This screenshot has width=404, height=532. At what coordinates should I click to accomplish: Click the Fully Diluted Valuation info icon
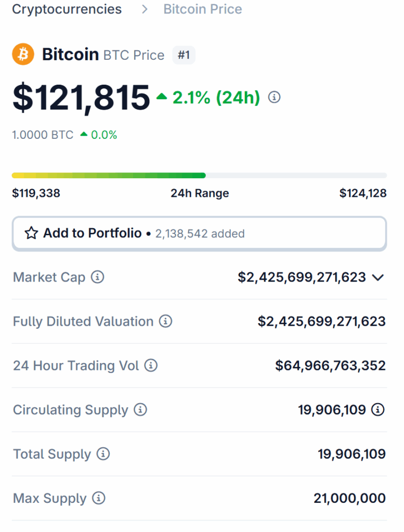click(x=165, y=322)
